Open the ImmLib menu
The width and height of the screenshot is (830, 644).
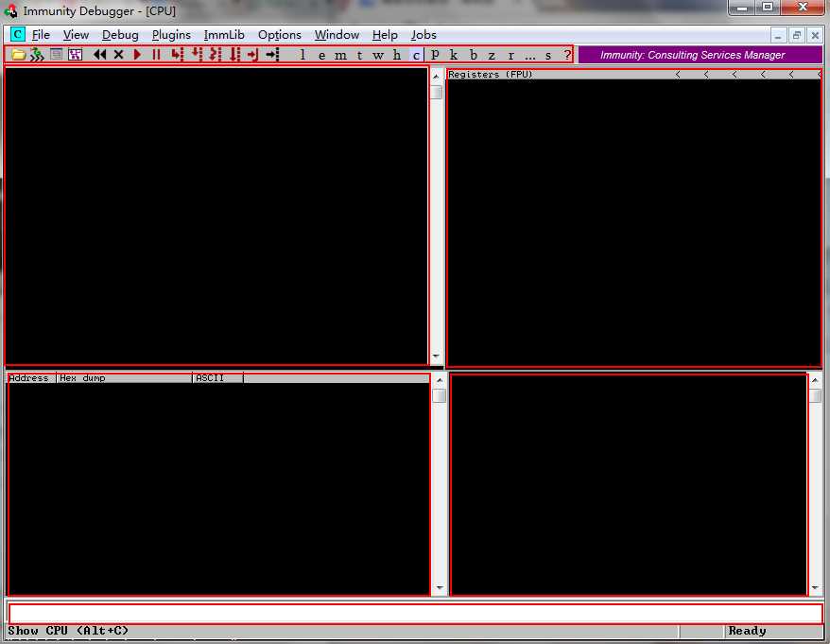pyautogui.click(x=224, y=35)
